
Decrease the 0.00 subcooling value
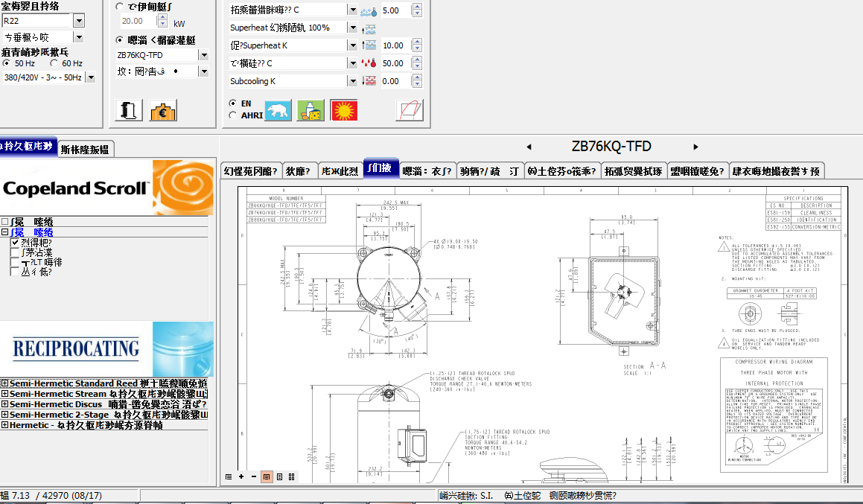[x=417, y=84]
